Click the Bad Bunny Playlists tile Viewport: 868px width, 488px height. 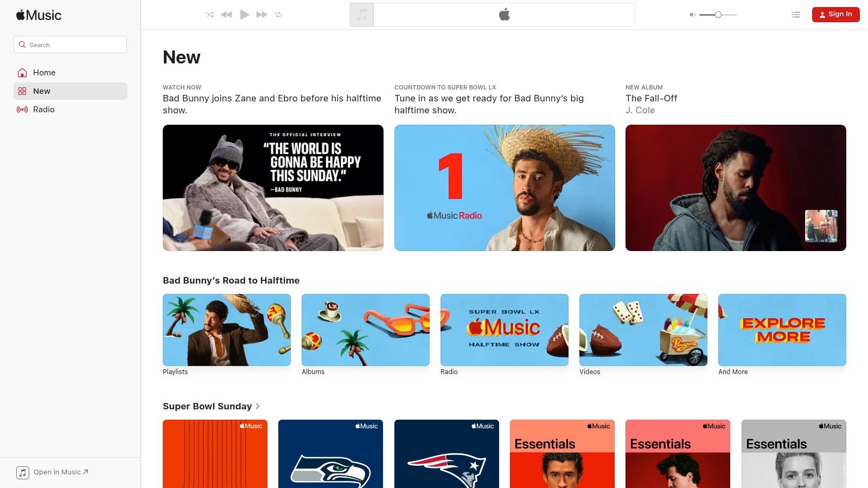pos(226,330)
